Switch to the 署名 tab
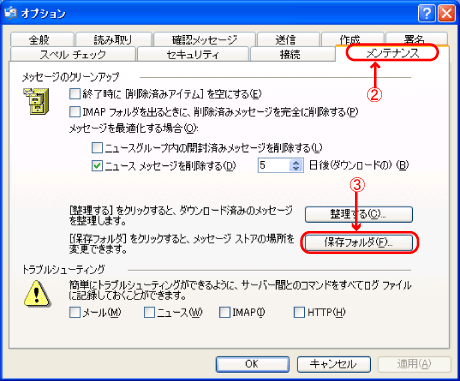460x381 pixels. (x=416, y=40)
